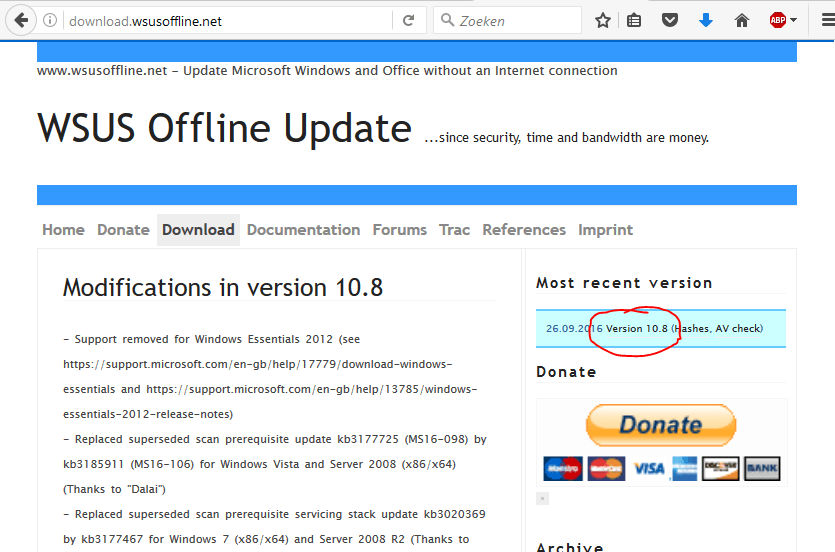Click text mentioning kb3185911 (MS16-106)
The width and height of the screenshot is (835, 552).
click(128, 464)
